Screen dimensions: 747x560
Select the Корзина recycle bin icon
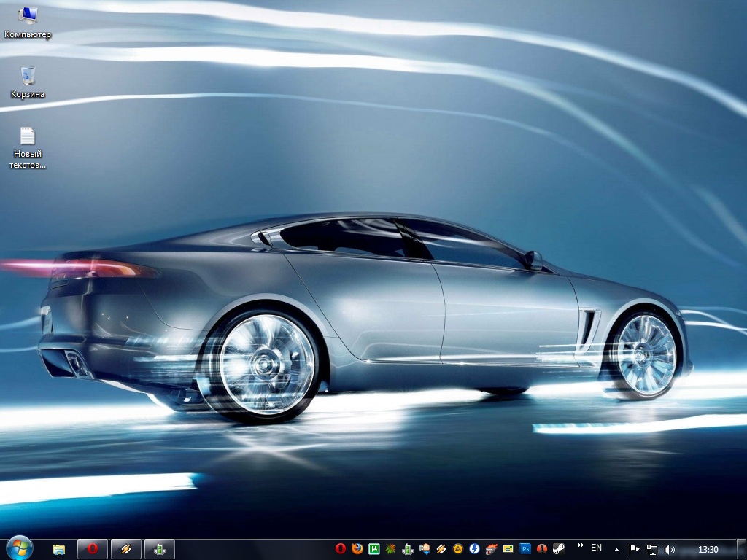28,82
